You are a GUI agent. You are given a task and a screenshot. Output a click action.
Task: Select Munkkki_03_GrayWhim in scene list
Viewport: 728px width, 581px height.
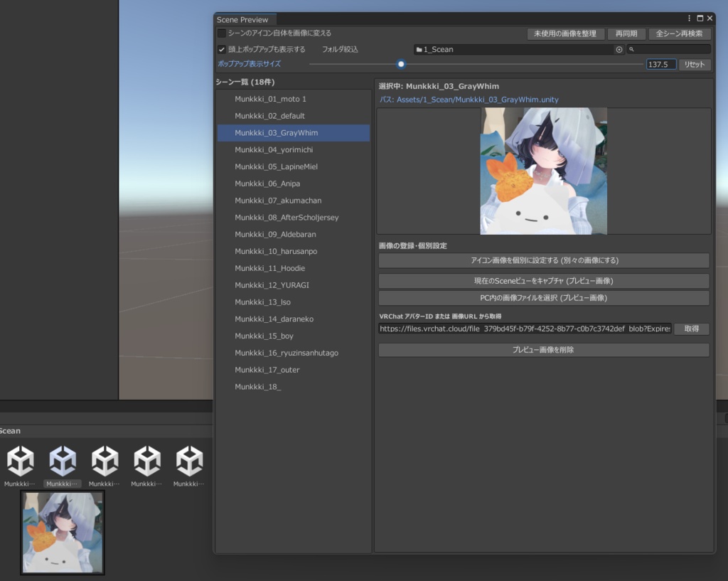coord(294,133)
